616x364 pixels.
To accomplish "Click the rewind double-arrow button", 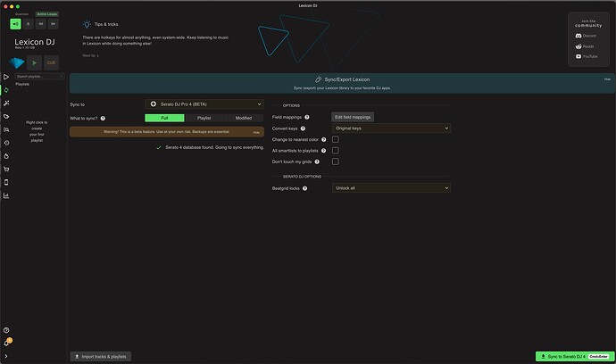I will 40,24.
